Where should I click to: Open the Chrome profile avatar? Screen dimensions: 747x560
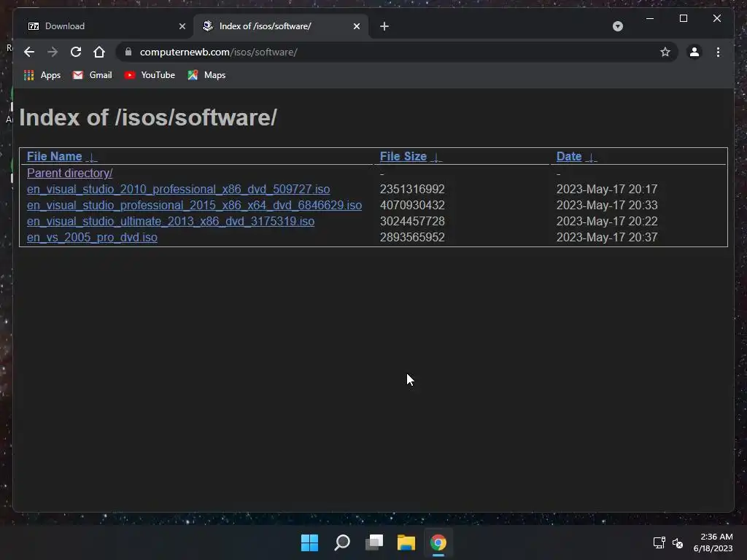coord(694,52)
